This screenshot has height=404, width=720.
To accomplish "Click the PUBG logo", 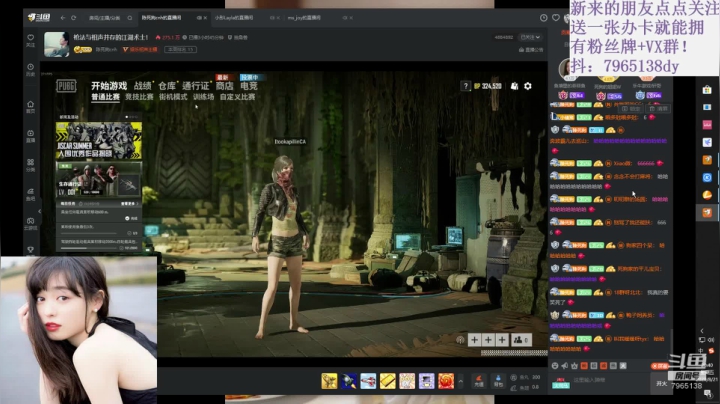I will pos(66,86).
